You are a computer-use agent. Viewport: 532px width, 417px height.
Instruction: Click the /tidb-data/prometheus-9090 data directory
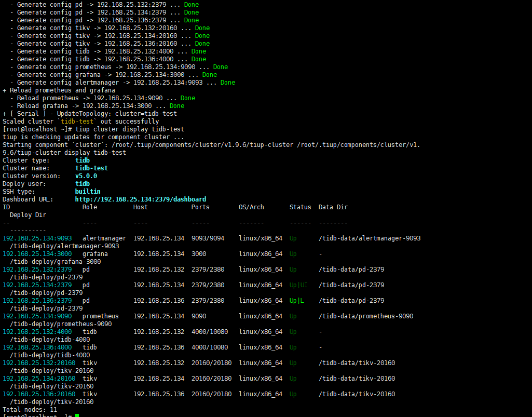tap(366, 316)
